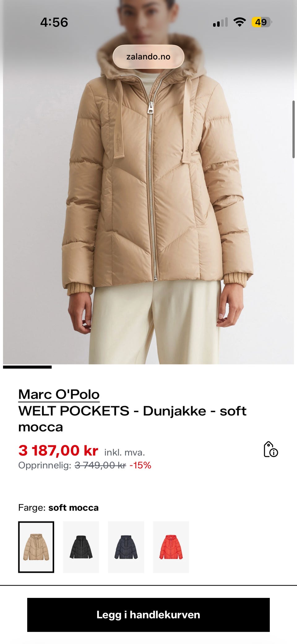Choose the navy blue jacket variant
Screen dimensions: 297x644
126,547
